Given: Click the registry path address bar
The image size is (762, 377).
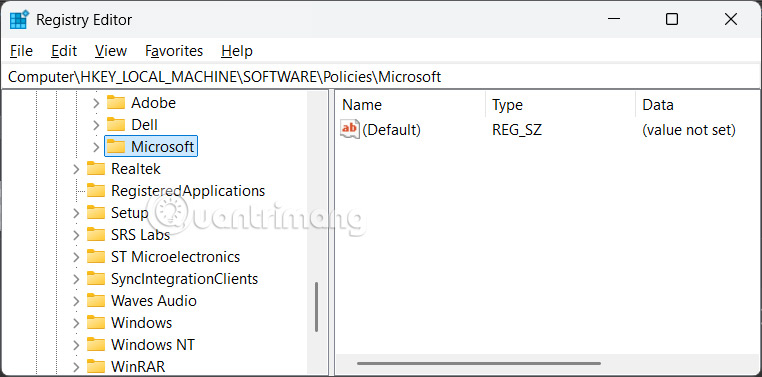Looking at the screenshot, I should [381, 77].
